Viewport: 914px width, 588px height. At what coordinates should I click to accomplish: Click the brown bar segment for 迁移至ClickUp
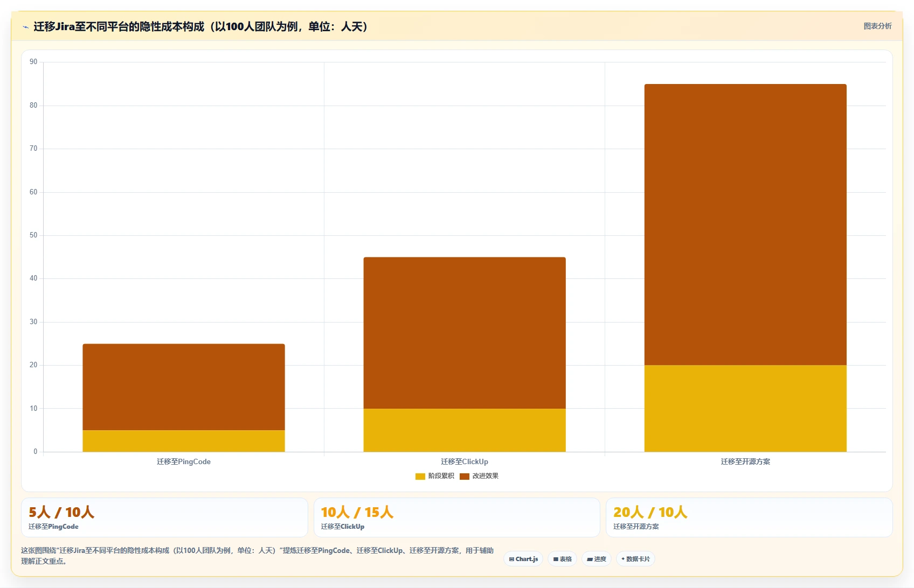465,333
